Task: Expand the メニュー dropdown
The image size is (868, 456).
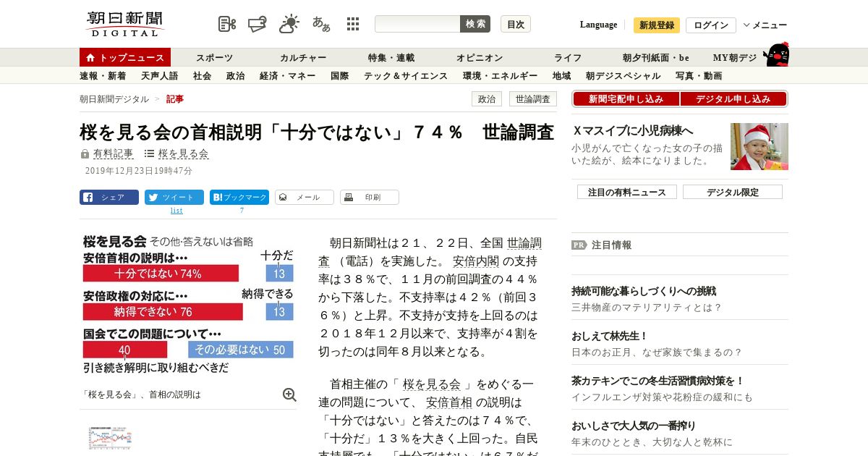Action: click(x=765, y=25)
